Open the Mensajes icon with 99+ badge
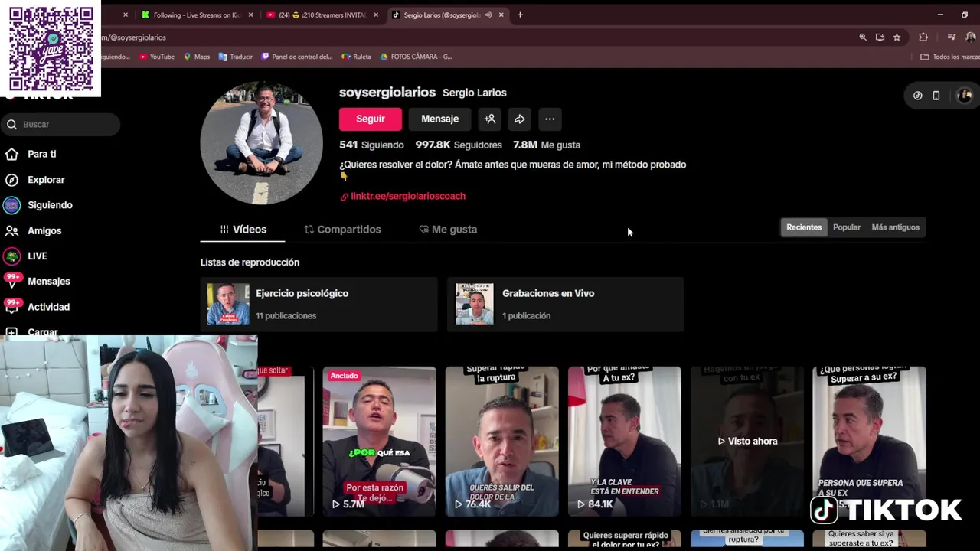Screen dimensions: 980x551 [11, 282]
